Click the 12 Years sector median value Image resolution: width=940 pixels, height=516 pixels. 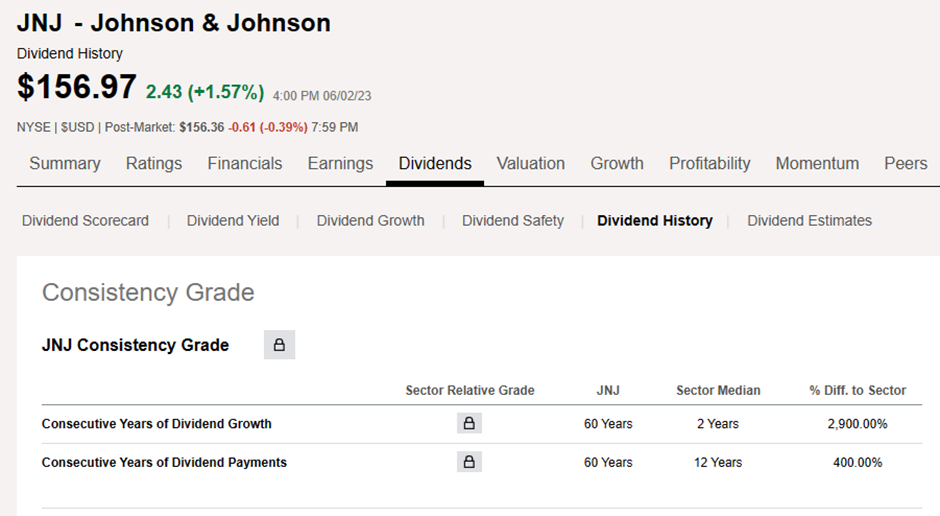[x=718, y=463]
